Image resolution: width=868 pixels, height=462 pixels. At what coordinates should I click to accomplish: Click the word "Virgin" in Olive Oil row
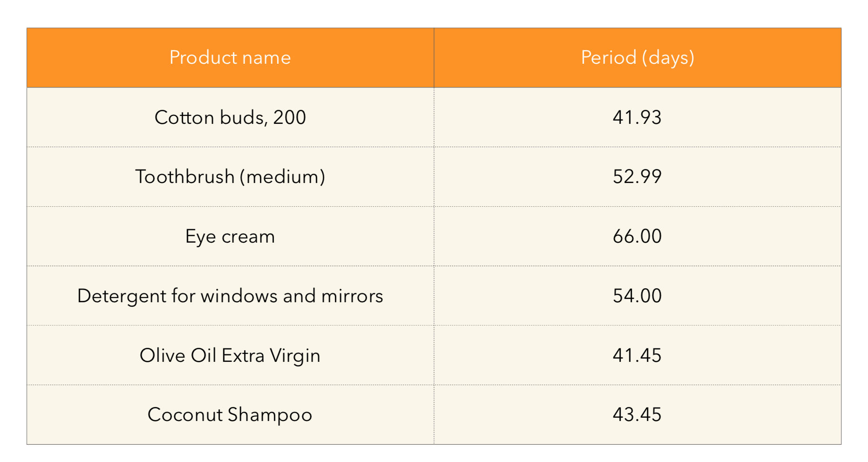coord(295,356)
